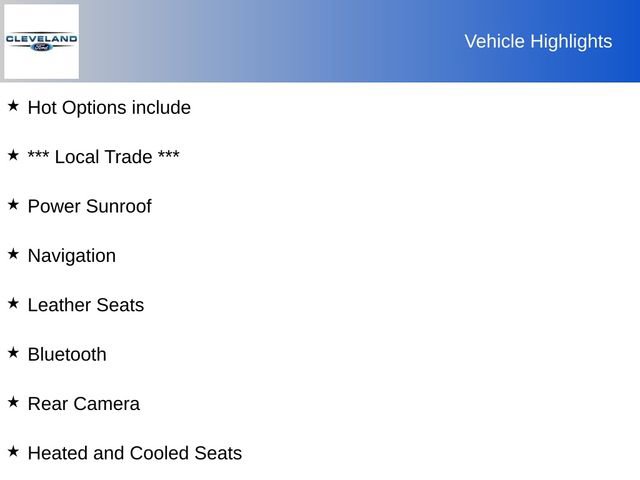Click the Heated and Cooled Seats text
Screen dimensions: 640x480
point(134,453)
